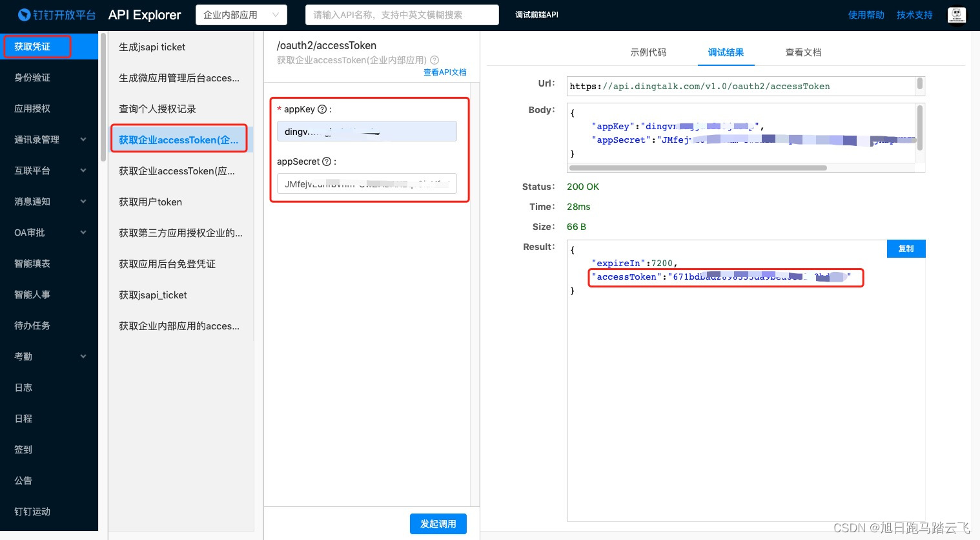The image size is (980, 540).
Task: Open the 获取第三方应用授权企业的... API entry
Action: click(181, 233)
